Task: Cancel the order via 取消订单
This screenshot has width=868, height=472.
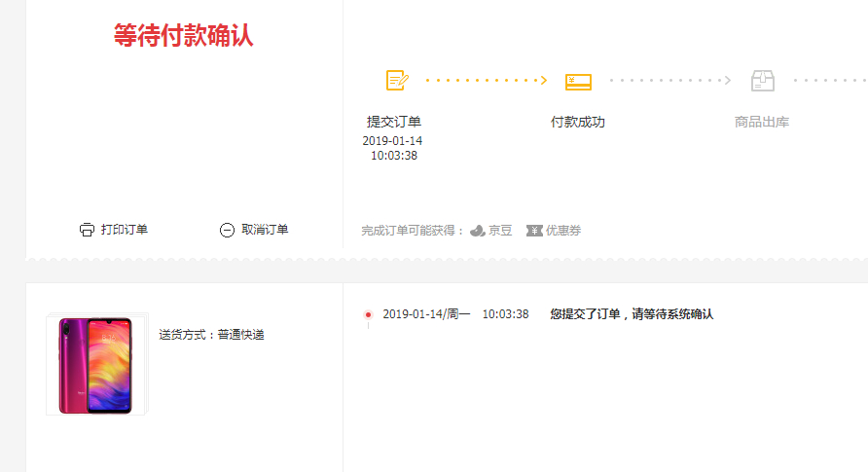Action: (265, 230)
